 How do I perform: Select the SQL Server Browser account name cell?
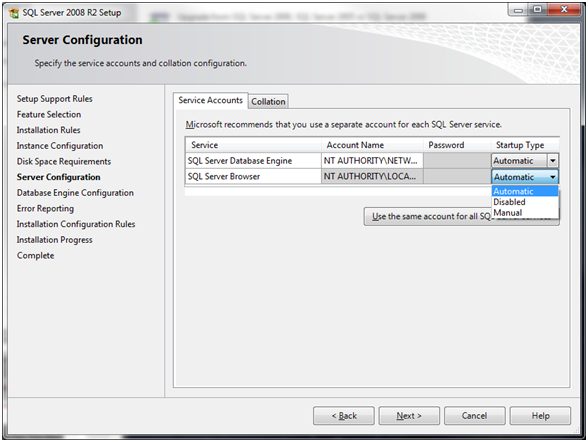372,177
